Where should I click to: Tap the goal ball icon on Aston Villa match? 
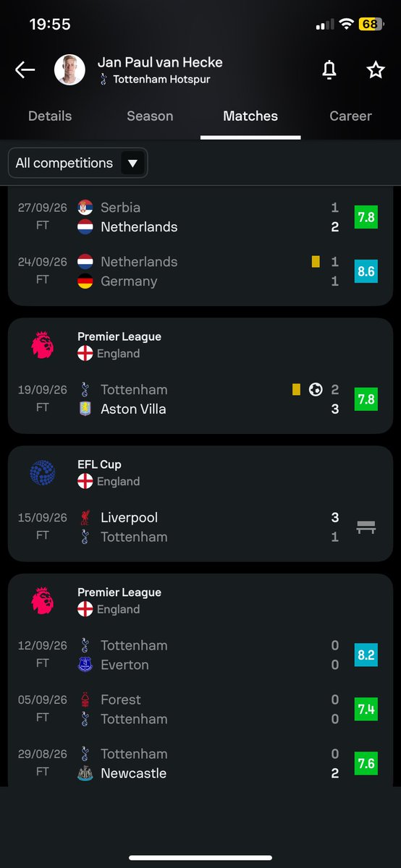point(316,389)
